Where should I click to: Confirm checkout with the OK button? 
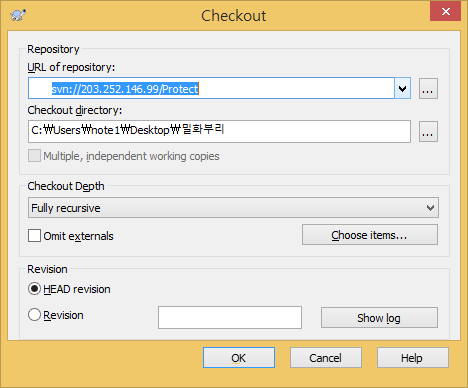click(239, 358)
